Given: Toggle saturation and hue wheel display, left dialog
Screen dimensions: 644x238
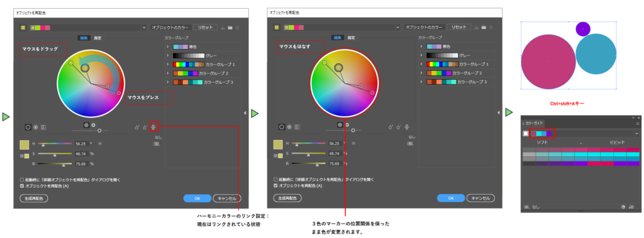Looking at the screenshot, I should [86, 125].
